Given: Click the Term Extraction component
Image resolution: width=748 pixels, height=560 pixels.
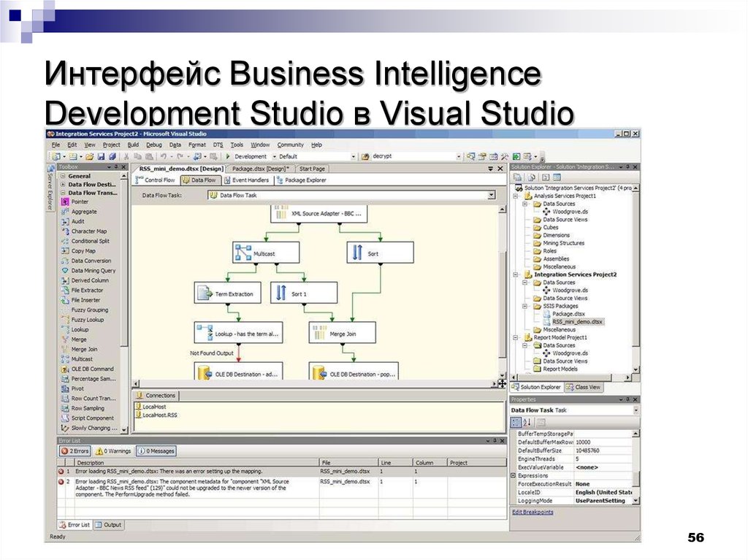Looking at the screenshot, I should click(226, 294).
